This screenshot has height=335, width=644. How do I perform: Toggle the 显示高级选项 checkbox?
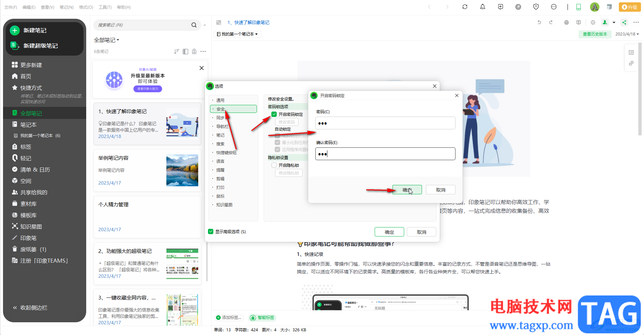pyautogui.click(x=211, y=231)
